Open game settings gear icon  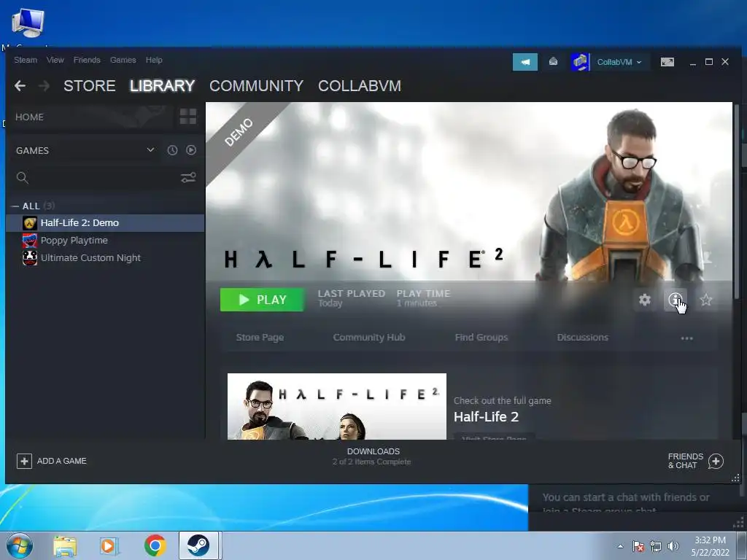[645, 300]
